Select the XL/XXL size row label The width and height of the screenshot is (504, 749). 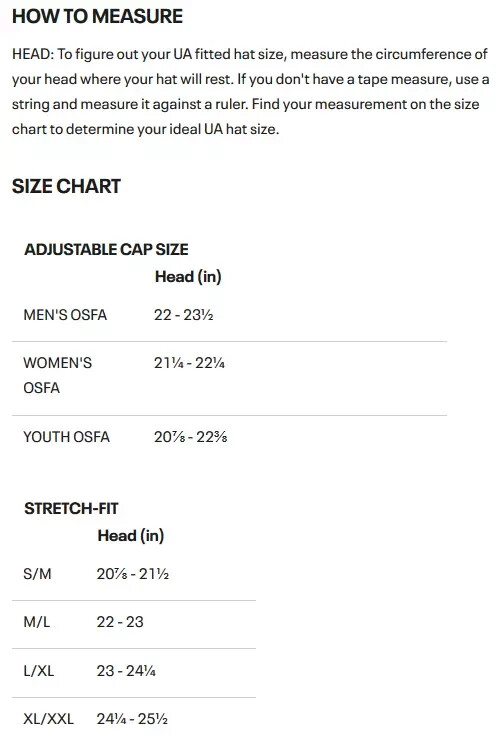tap(49, 719)
